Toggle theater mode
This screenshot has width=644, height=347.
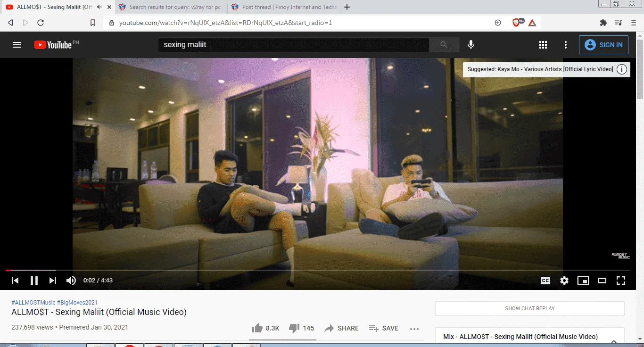pyautogui.click(x=602, y=281)
